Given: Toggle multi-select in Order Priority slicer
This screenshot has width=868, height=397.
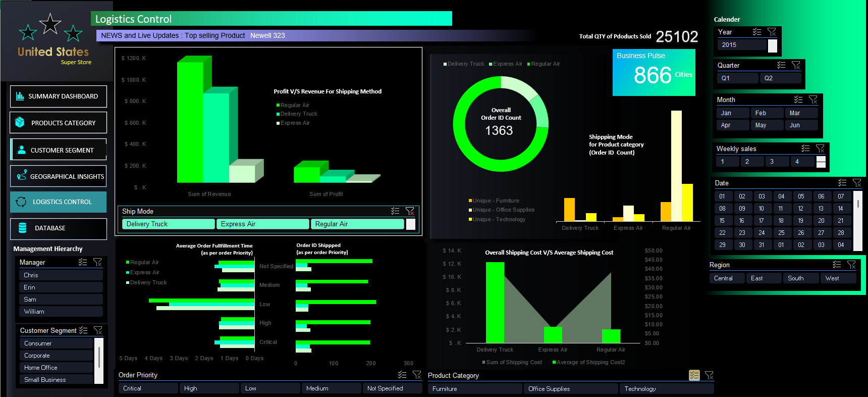Looking at the screenshot, I should pos(402,375).
